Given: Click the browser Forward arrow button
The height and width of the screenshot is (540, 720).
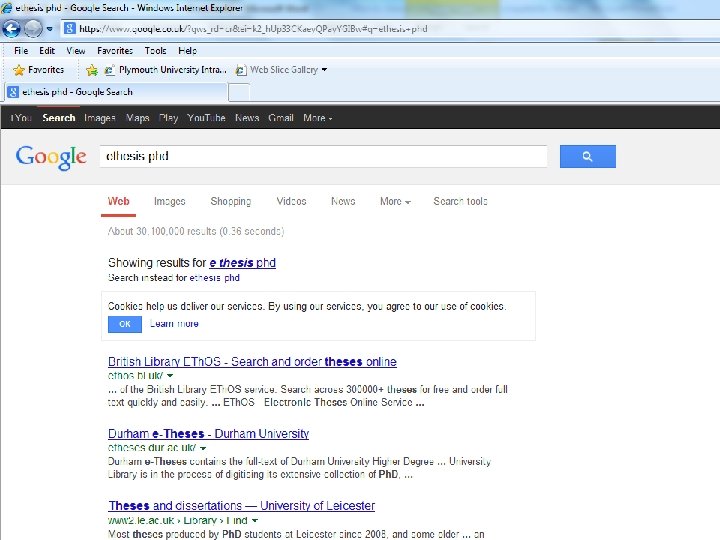Looking at the screenshot, I should click(33, 28).
